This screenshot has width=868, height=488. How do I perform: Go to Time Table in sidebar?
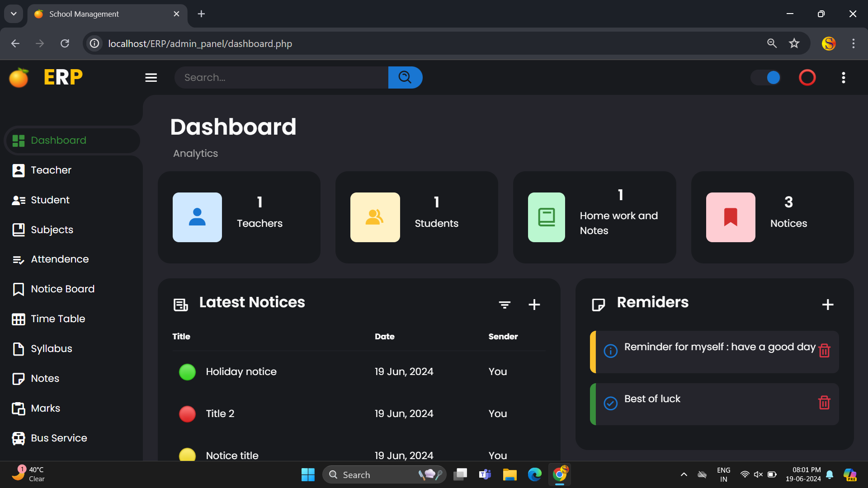click(58, 319)
